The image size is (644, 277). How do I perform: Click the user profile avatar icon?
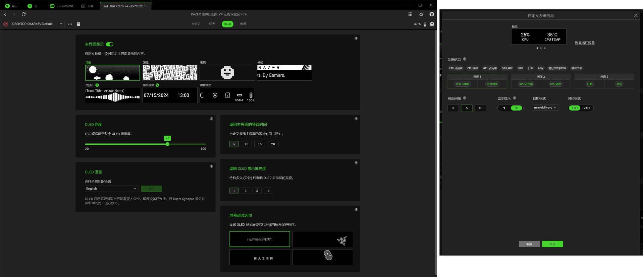(432, 14)
